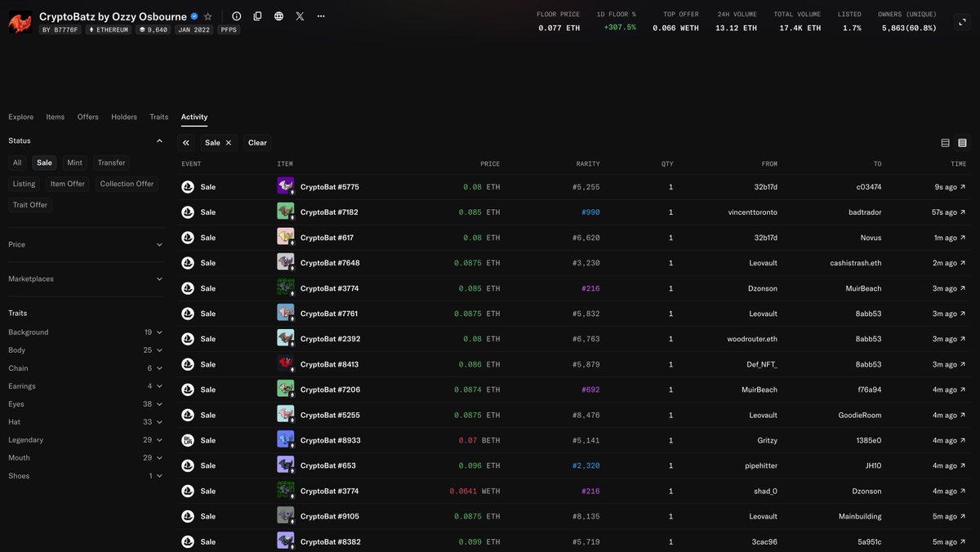Switch to the Offers tab
The image size is (980, 552).
point(88,117)
